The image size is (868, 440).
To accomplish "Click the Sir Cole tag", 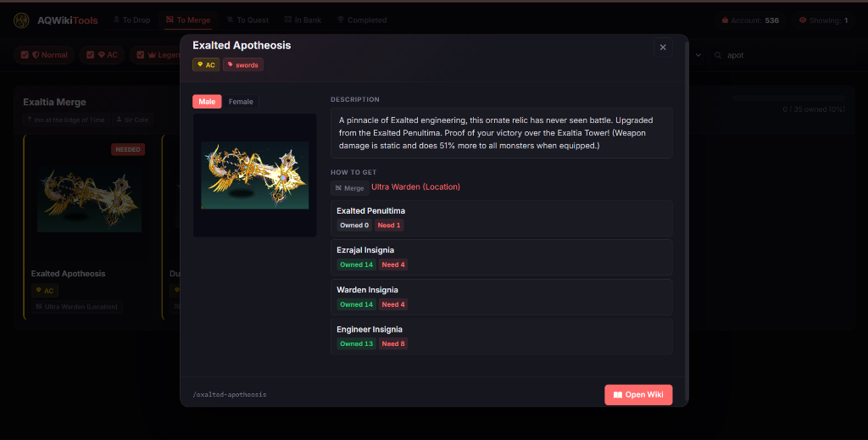I will point(133,120).
